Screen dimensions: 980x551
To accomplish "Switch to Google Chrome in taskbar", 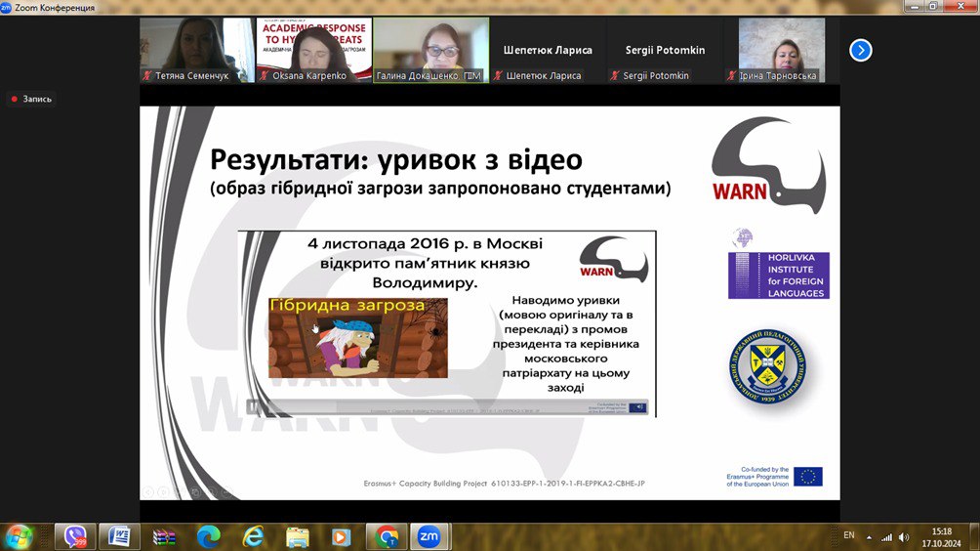I will (387, 536).
